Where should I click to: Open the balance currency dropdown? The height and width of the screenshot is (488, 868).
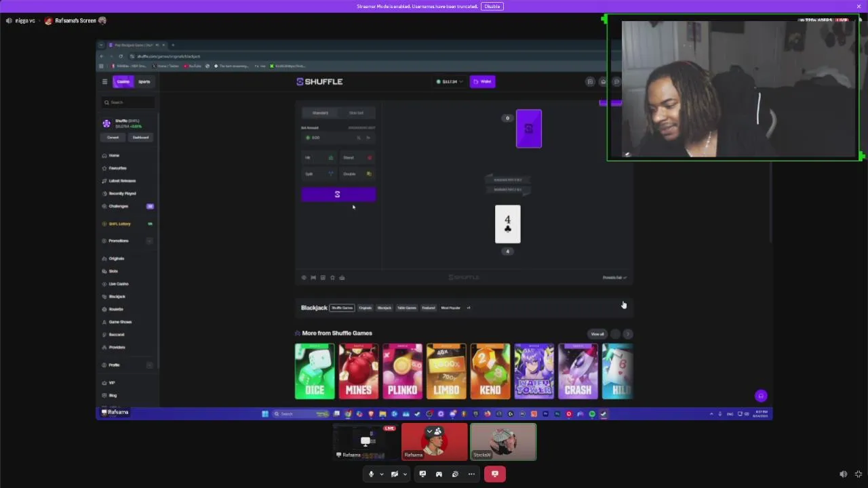[450, 81]
